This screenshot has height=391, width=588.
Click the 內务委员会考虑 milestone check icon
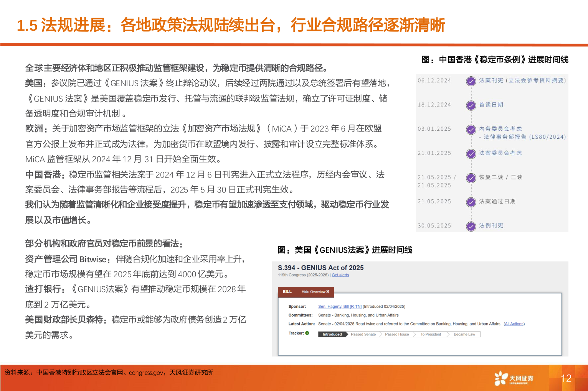point(471,130)
